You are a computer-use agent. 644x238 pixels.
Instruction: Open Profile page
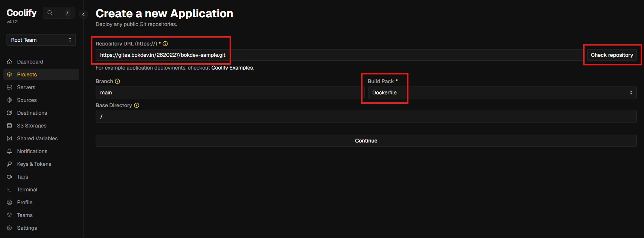[x=41, y=202]
